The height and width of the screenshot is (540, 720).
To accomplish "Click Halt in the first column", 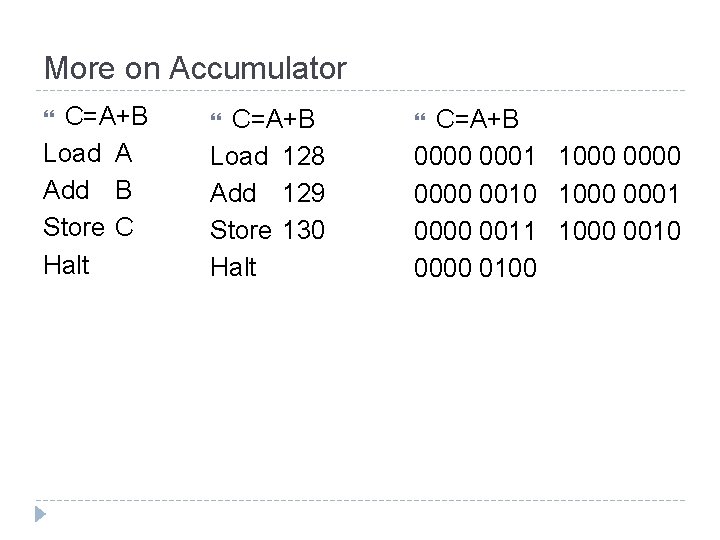I will click(x=67, y=265).
